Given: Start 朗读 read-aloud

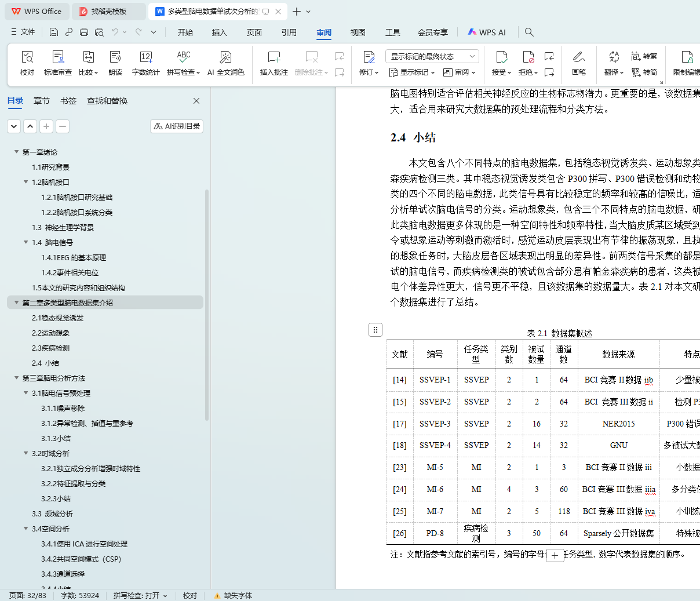Looking at the screenshot, I should [115, 63].
